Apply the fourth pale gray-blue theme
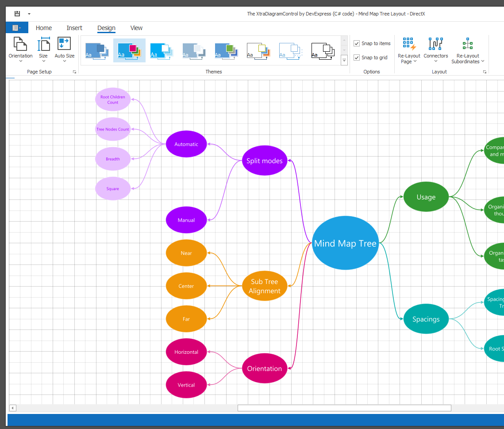The image size is (504, 429). [194, 51]
